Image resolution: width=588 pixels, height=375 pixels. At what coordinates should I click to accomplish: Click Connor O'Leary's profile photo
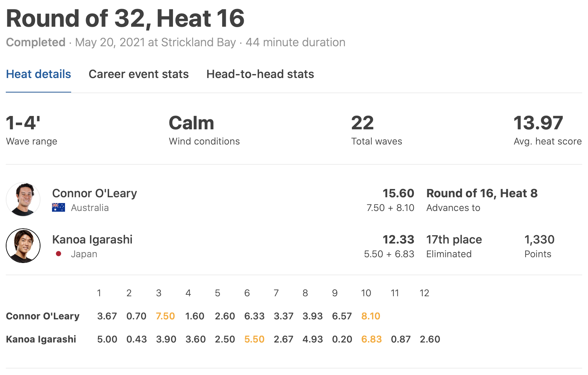coord(23,199)
